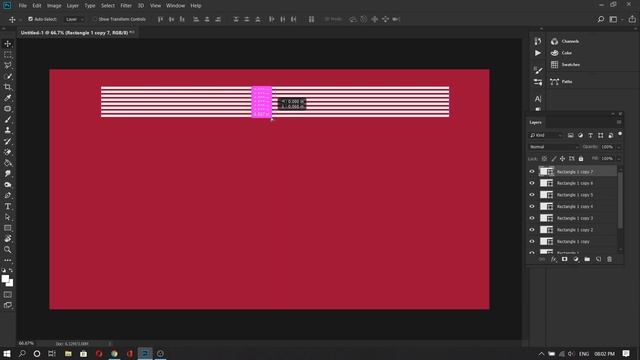Image resolution: width=640 pixels, height=360 pixels.
Task: Select the Move tool in the toolbox
Action: 8,44
